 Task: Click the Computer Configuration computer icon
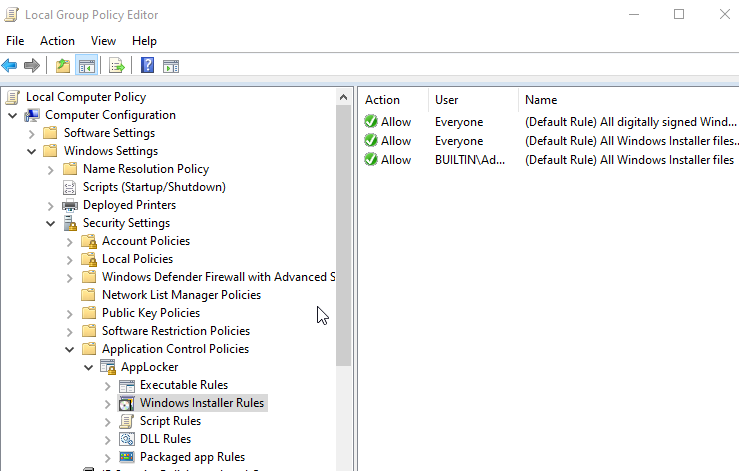coord(32,115)
